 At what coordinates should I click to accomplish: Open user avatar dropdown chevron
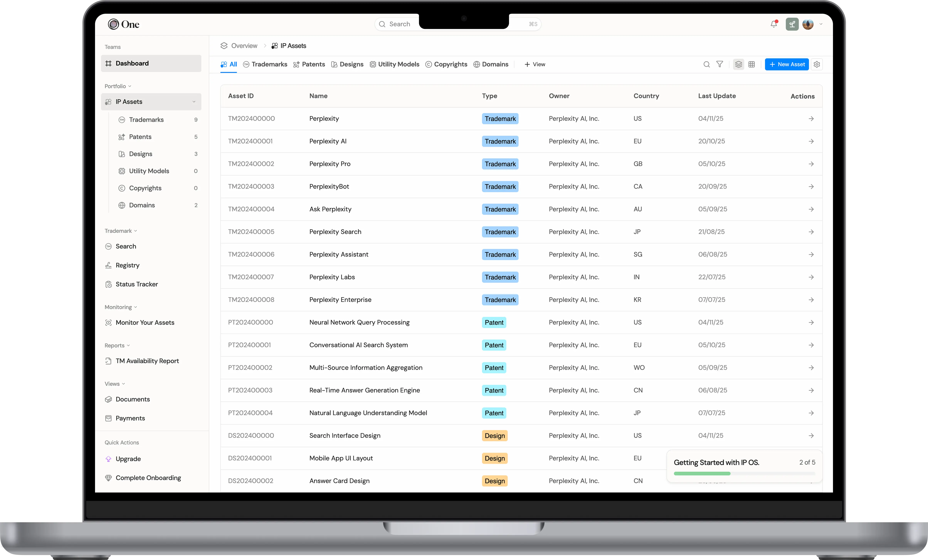821,24
